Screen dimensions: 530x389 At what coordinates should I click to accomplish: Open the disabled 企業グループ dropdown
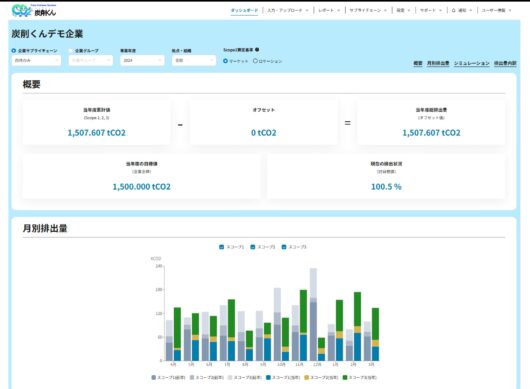91,60
